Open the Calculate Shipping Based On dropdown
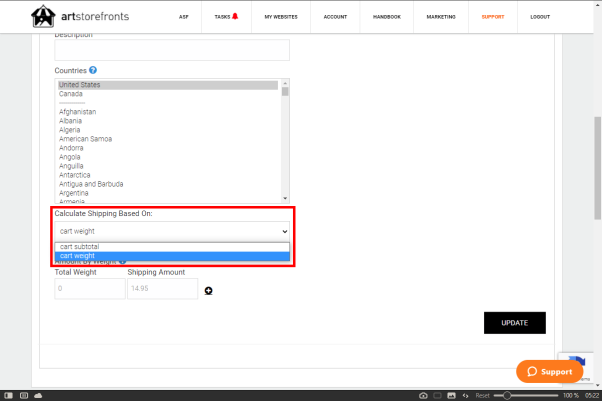The image size is (602, 401). (x=172, y=231)
